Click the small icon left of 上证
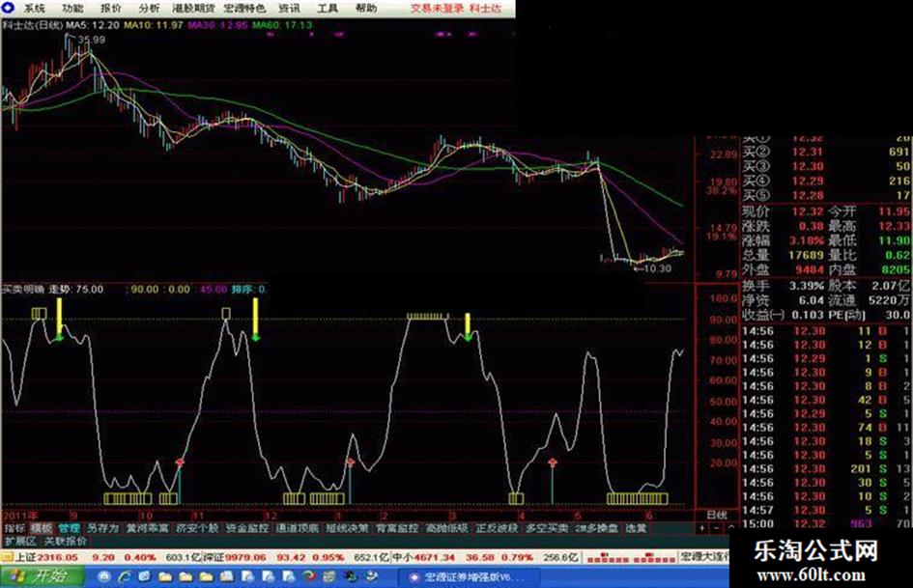The width and height of the screenshot is (913, 588). 7,557
